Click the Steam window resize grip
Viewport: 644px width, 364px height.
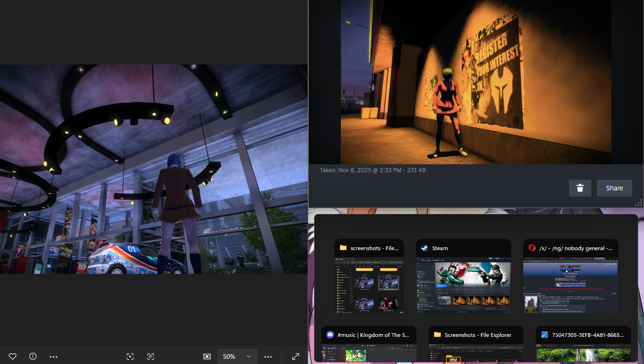pyautogui.click(x=639, y=203)
